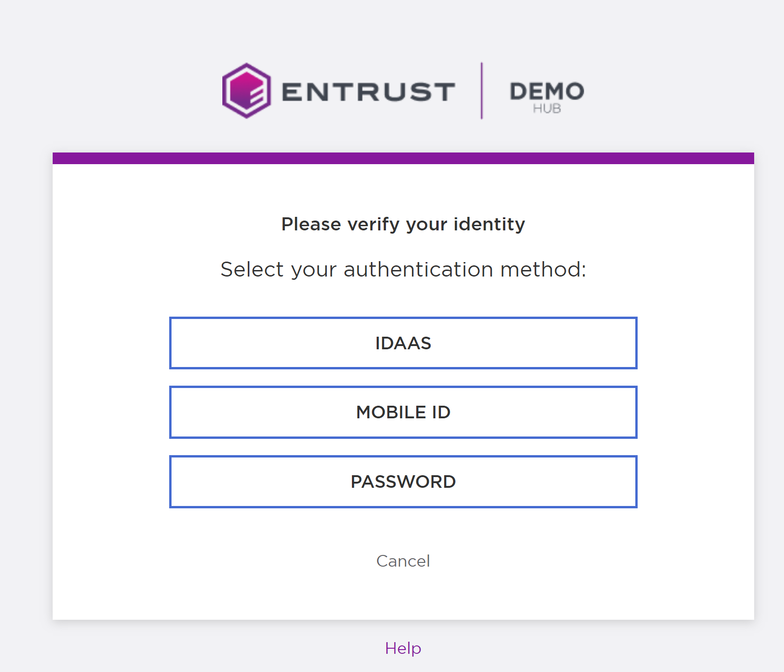Screen dimensions: 784x672
Task: Cancel the identity verification
Action: pyautogui.click(x=403, y=561)
